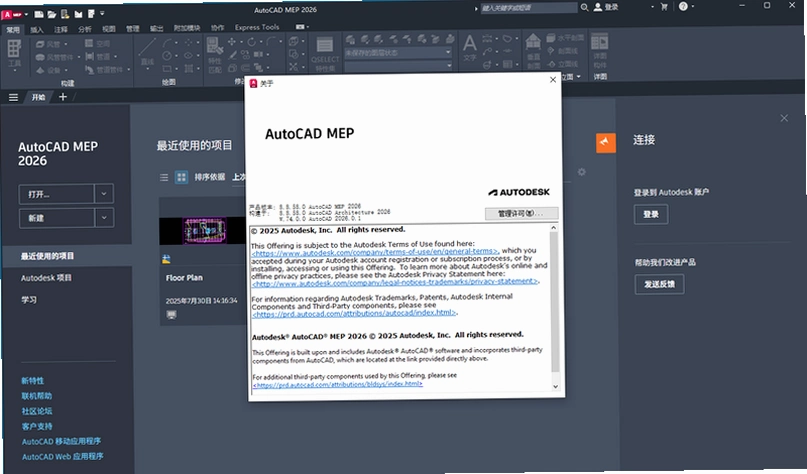Viewport: 807px width, 474px height.
Task: Open the Help question mark icon
Action: pos(683,6)
